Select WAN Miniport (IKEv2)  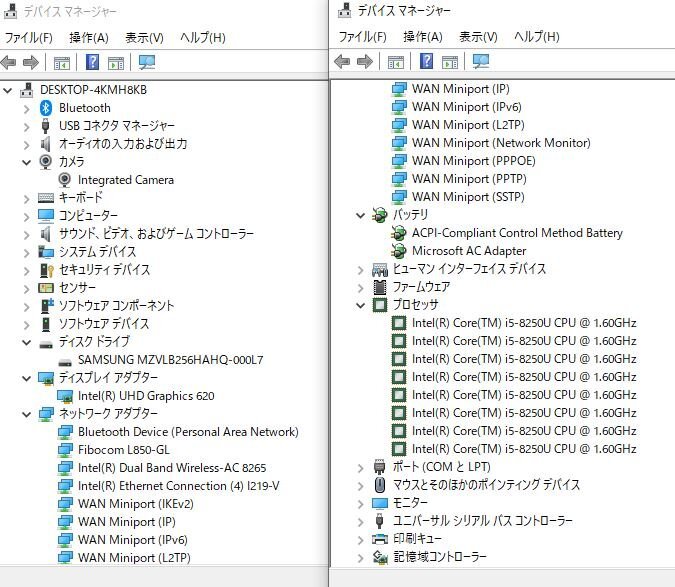coord(136,504)
